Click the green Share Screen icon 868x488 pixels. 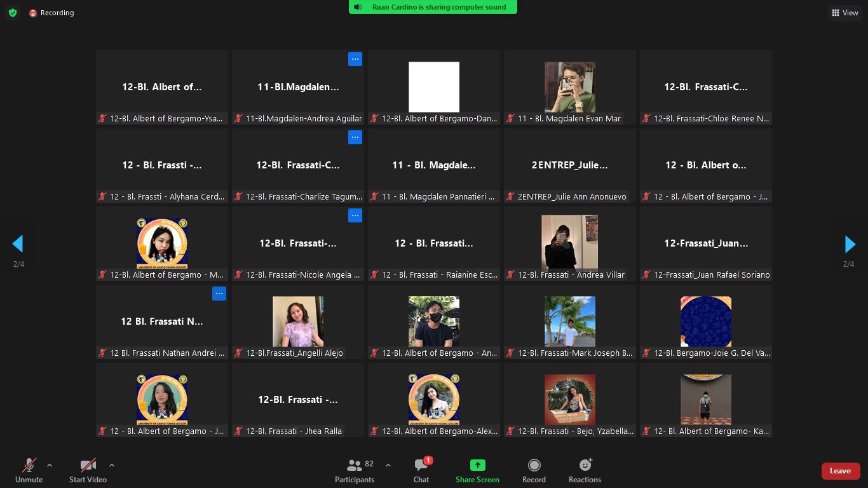(477, 465)
